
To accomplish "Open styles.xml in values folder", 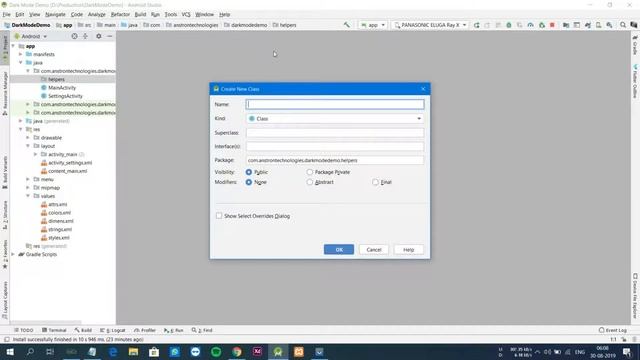I will coord(59,238).
